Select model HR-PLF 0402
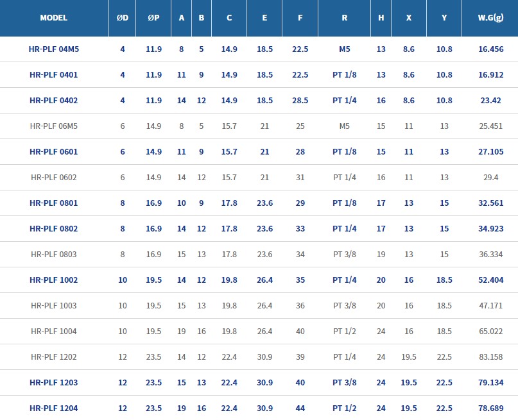The width and height of the screenshot is (518, 420). [54, 100]
